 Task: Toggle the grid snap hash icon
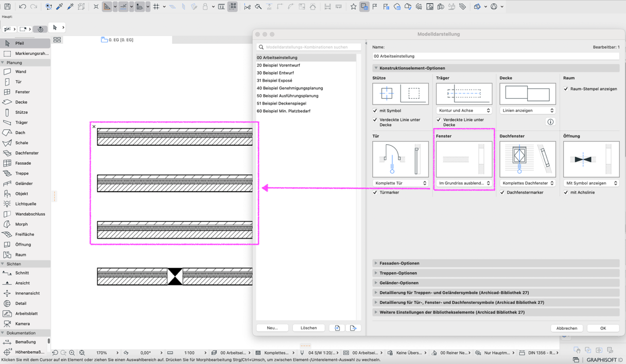click(156, 7)
